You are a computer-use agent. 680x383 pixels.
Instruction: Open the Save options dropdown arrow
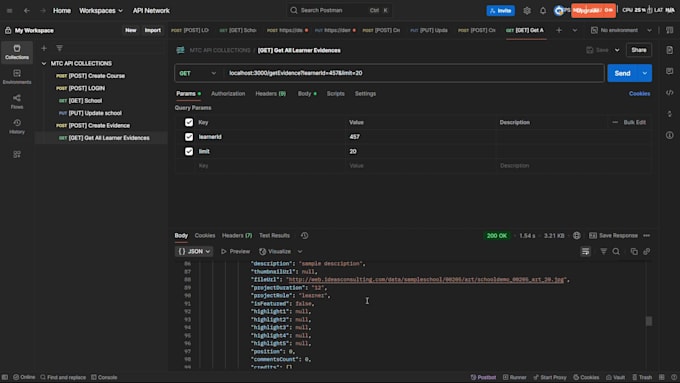pyautogui.click(x=617, y=50)
